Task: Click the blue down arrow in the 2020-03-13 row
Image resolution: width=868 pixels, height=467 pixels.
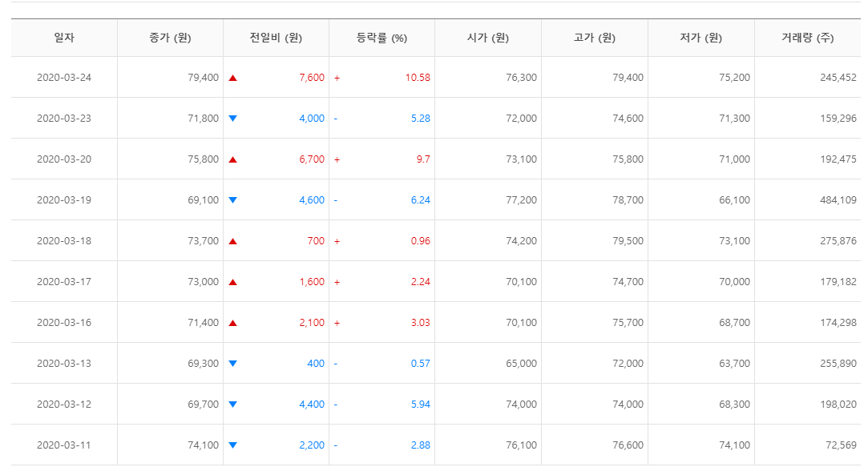Action: coord(233,364)
